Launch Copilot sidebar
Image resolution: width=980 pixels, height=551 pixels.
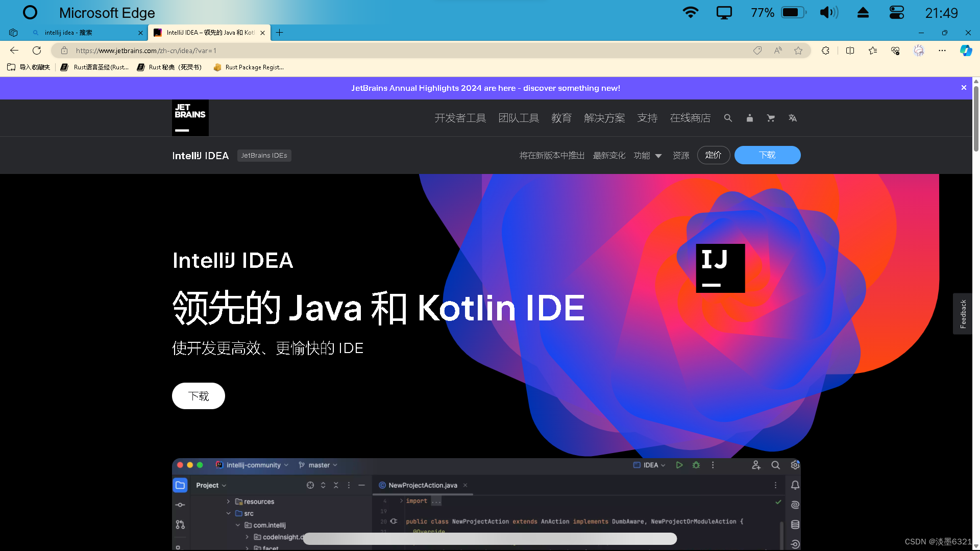tap(966, 51)
